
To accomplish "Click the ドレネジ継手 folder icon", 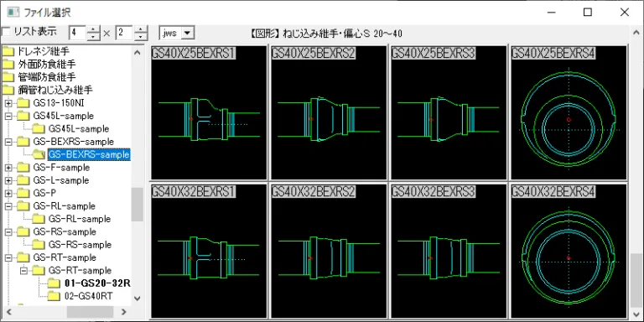I will (8, 51).
